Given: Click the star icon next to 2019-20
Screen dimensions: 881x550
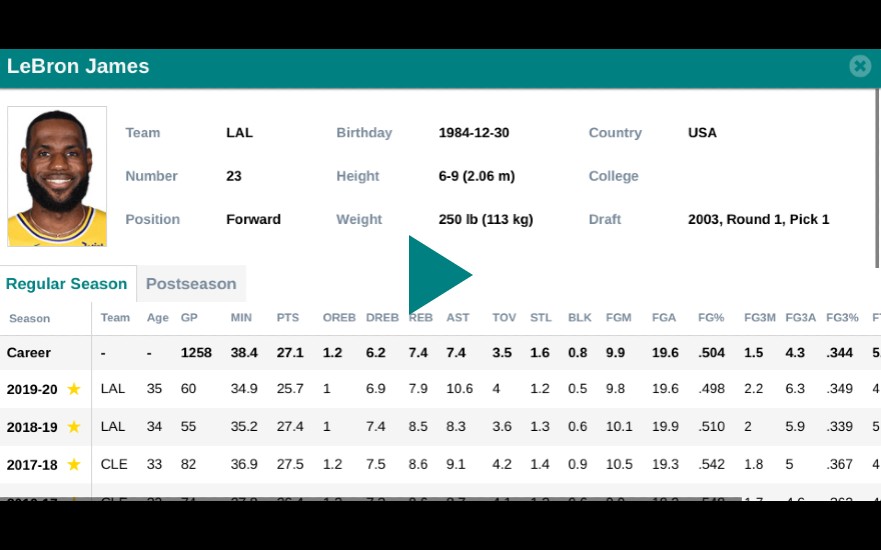Looking at the screenshot, I should coord(74,389).
